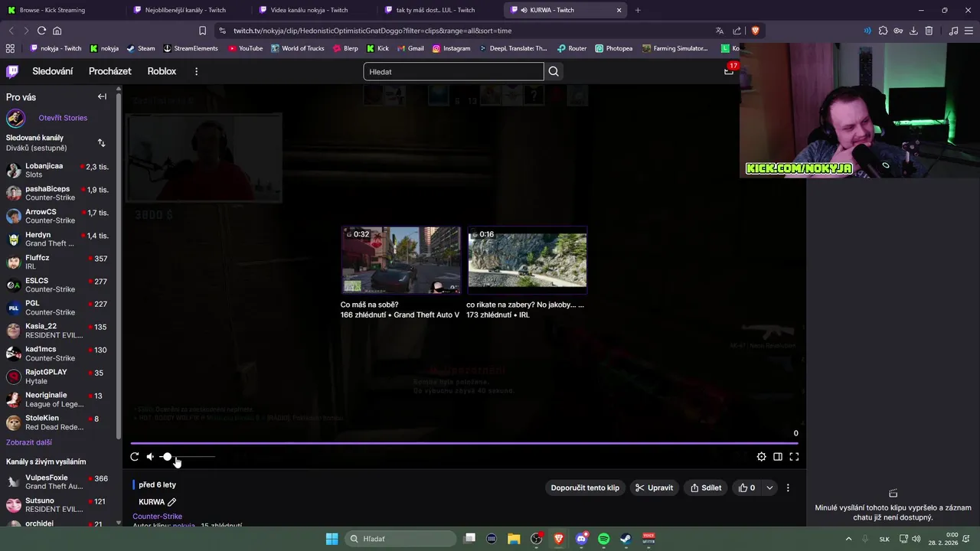Open the Lobanjicaa channel in sidebar
The image size is (980, 551).
(57, 170)
